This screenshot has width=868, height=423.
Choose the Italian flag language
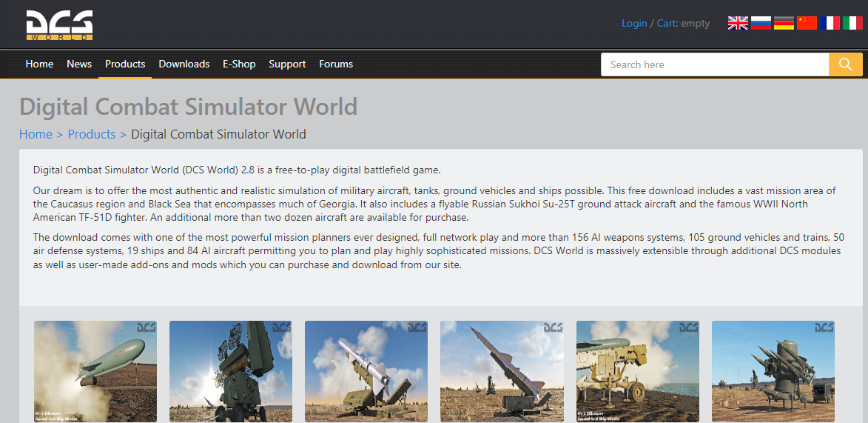pos(852,23)
